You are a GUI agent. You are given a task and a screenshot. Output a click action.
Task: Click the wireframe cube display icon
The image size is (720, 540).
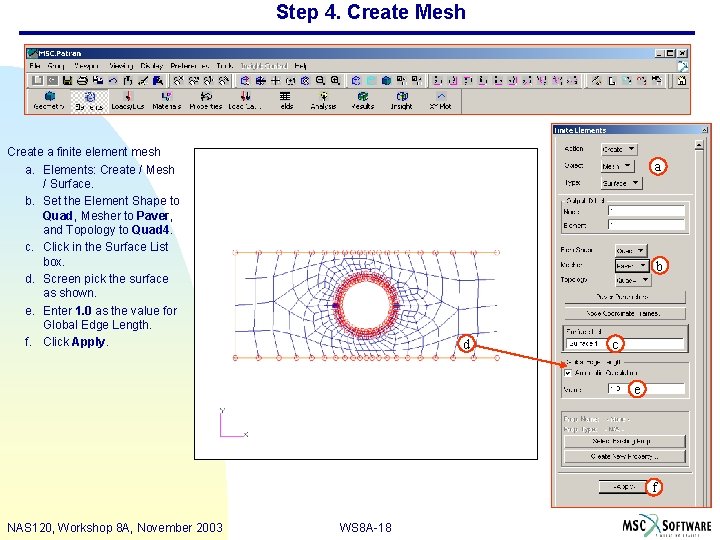pyautogui.click(x=356, y=81)
